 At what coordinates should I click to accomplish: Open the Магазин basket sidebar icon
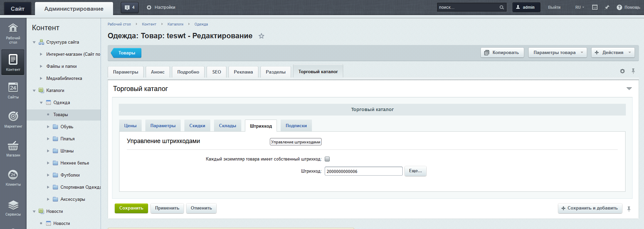pos(13,148)
